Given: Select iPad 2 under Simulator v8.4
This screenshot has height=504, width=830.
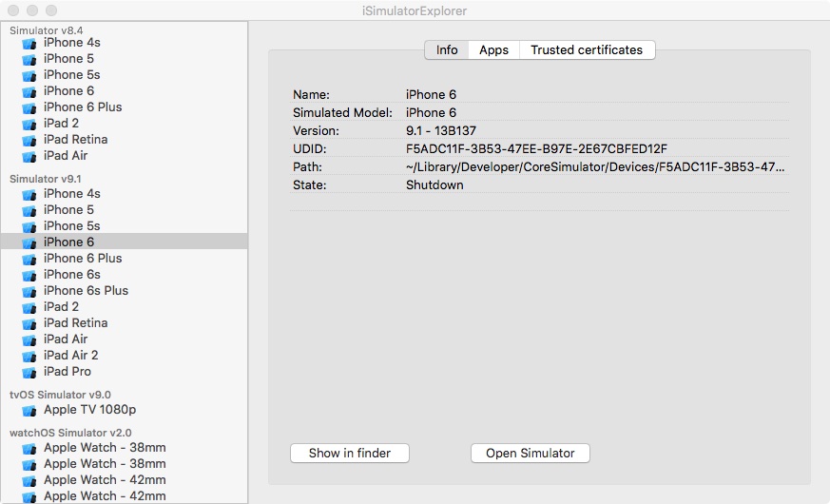Looking at the screenshot, I should [x=62, y=123].
